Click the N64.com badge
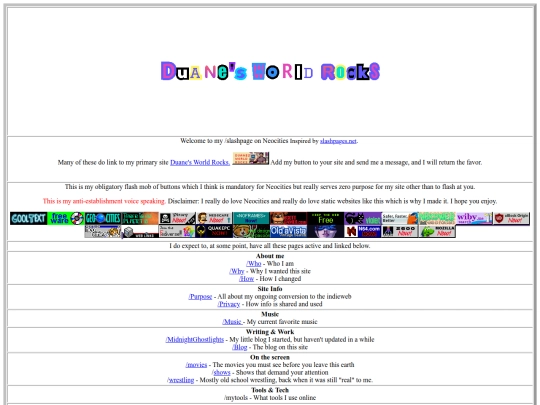This screenshot has width=540, height=405. click(x=363, y=231)
